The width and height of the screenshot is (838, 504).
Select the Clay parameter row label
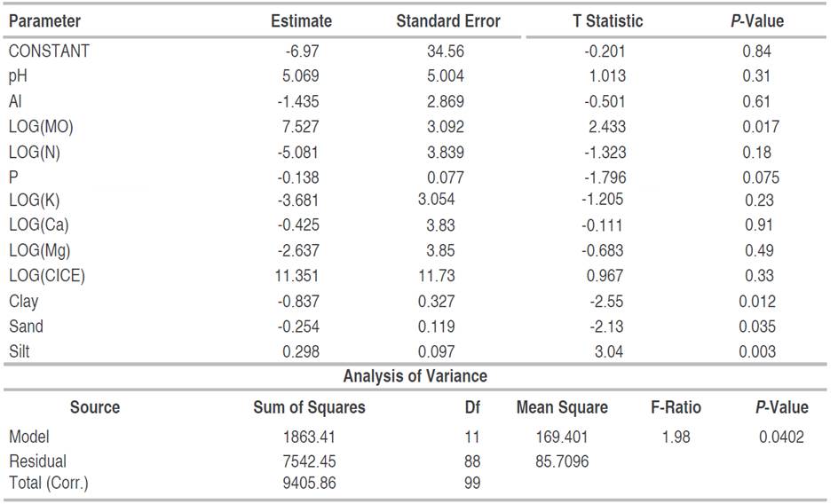[24, 301]
